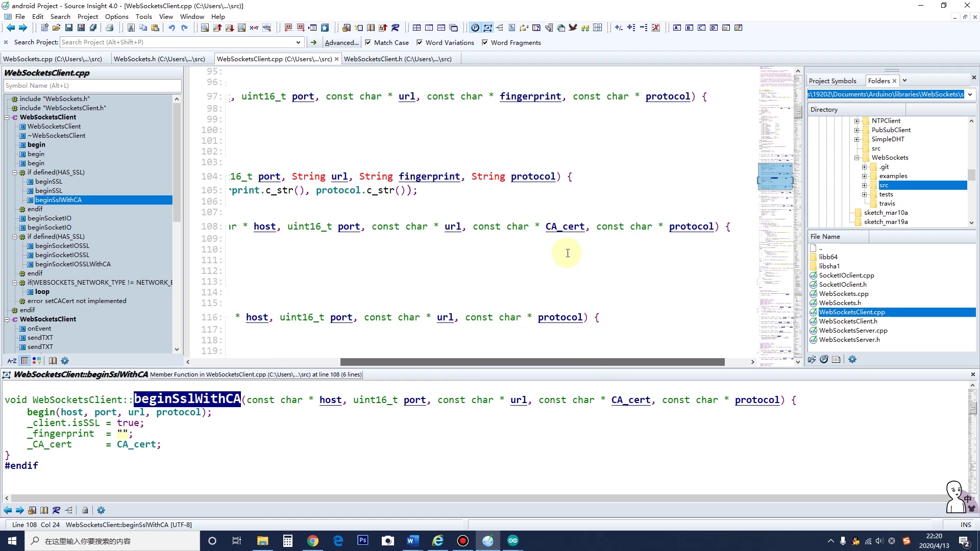Click the editor horizontal scrollbar thumb
Image resolution: width=980 pixels, height=551 pixels.
tap(532, 362)
